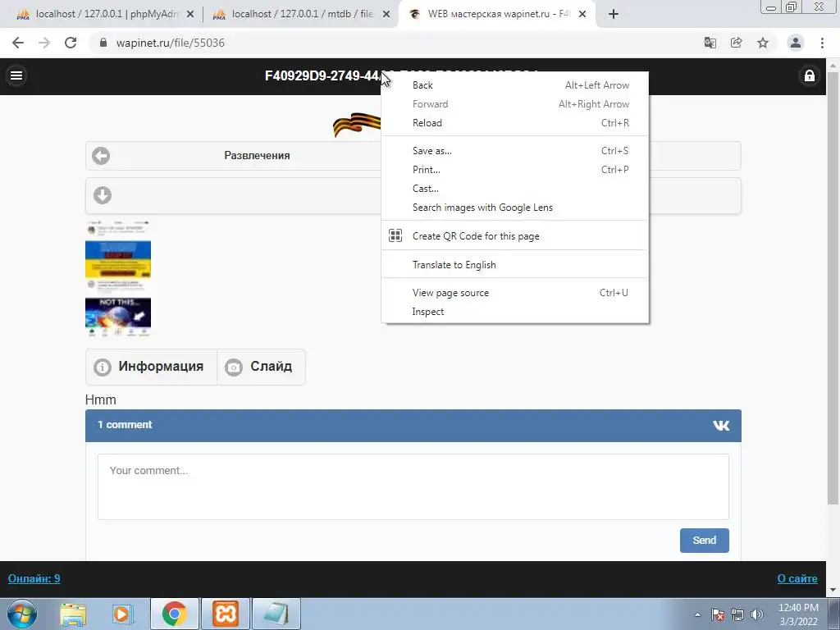Choose Create QR Code for this page
The width and height of the screenshot is (840, 630).
[514, 235]
